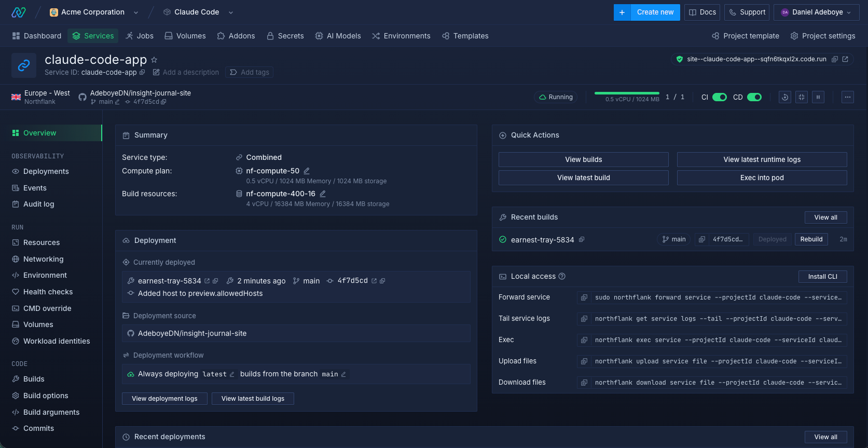Copy the Service ID claude-code-app

pos(142,72)
